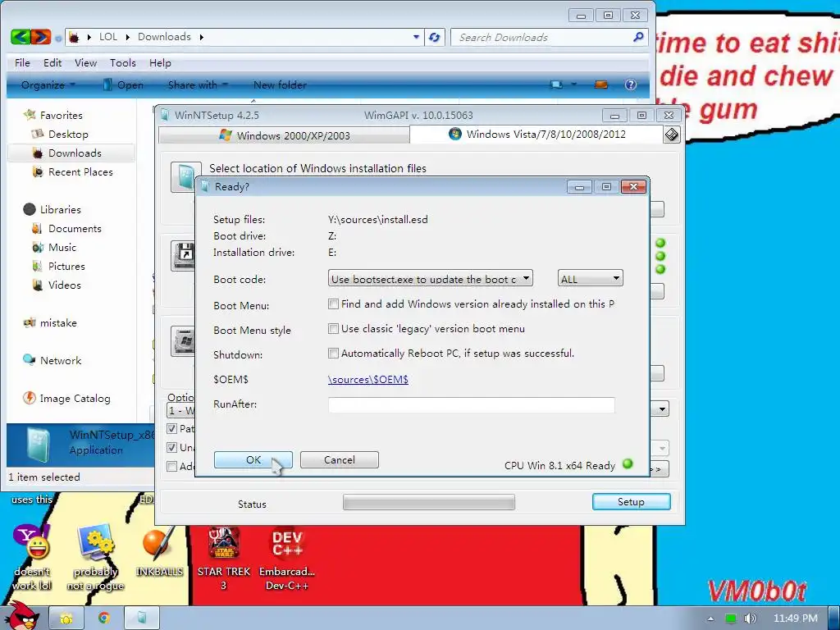Click the search magnifier icon

(638, 37)
